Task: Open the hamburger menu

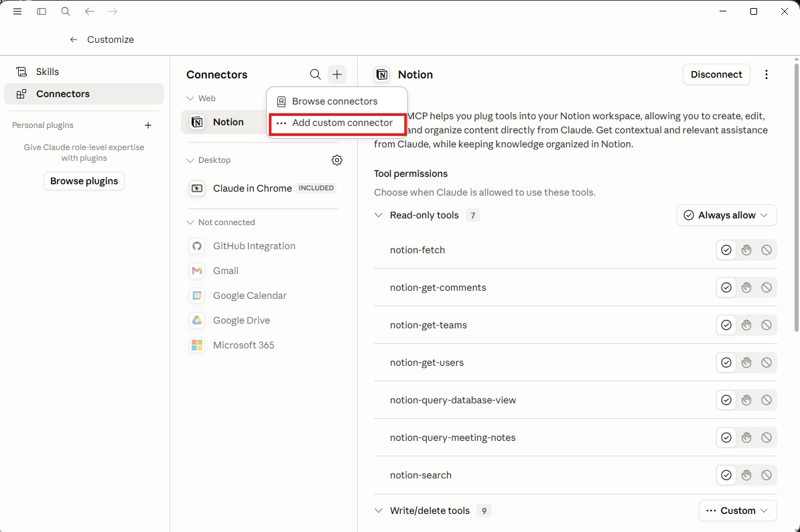Action: coord(17,11)
